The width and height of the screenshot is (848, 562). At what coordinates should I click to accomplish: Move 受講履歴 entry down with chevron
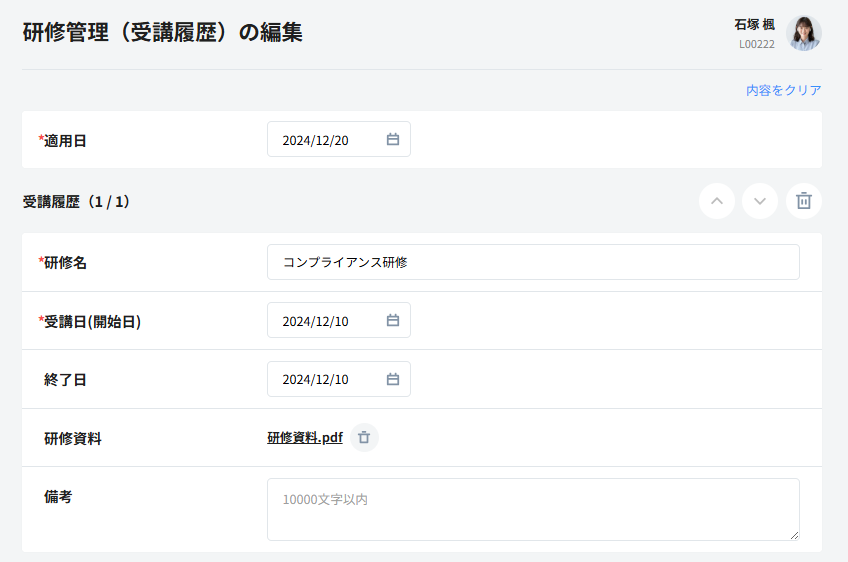tap(760, 201)
